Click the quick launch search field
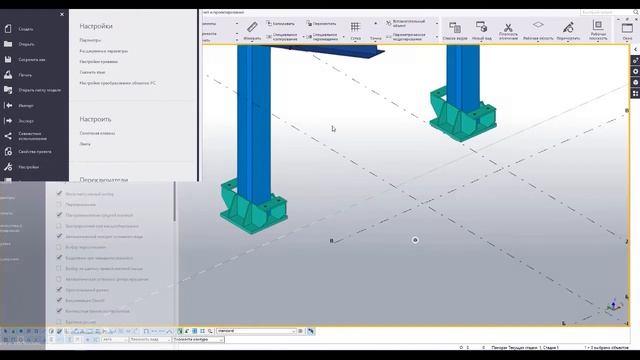640x360 pixels. [x=606, y=13]
